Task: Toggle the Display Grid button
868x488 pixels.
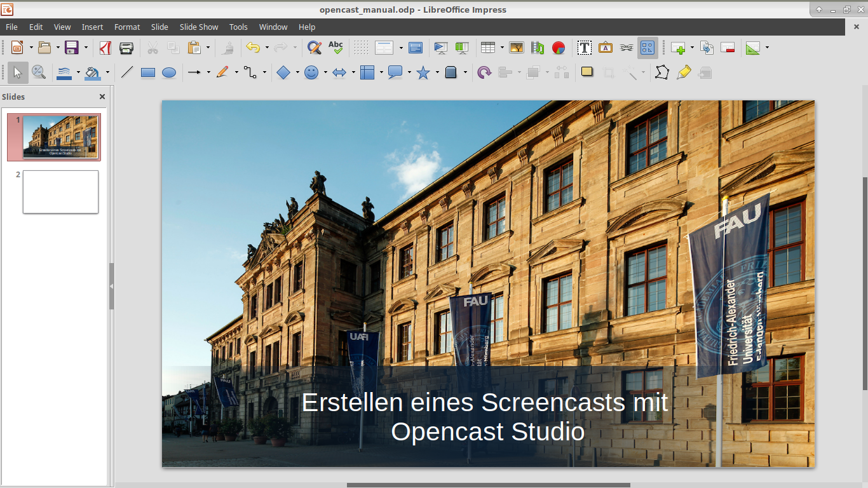Action: tap(361, 48)
